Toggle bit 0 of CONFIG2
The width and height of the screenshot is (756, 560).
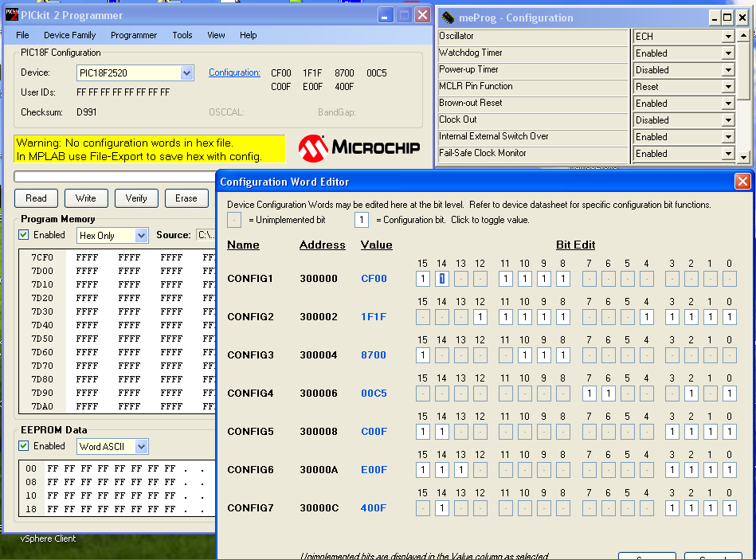click(x=728, y=316)
